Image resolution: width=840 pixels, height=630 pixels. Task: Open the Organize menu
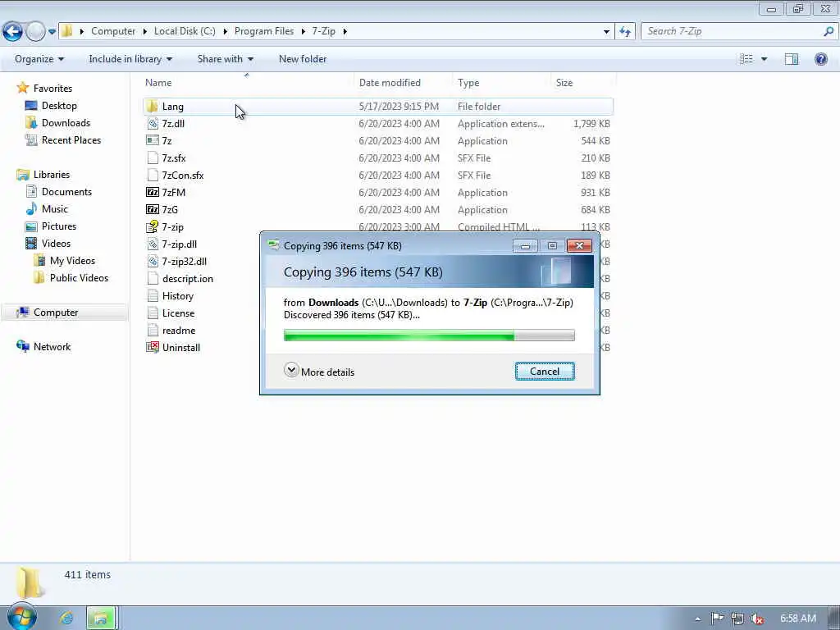39,59
